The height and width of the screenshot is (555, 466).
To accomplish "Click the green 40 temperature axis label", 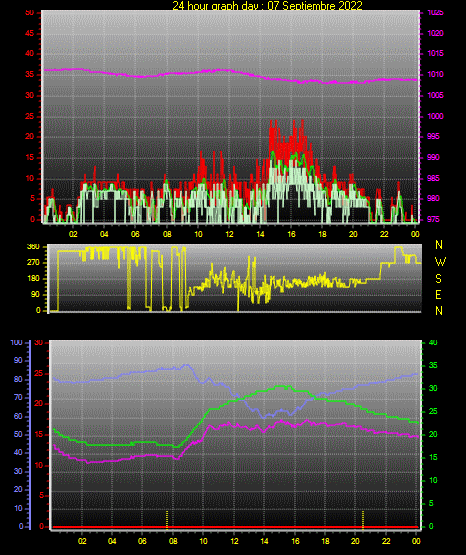I will 433,342.
